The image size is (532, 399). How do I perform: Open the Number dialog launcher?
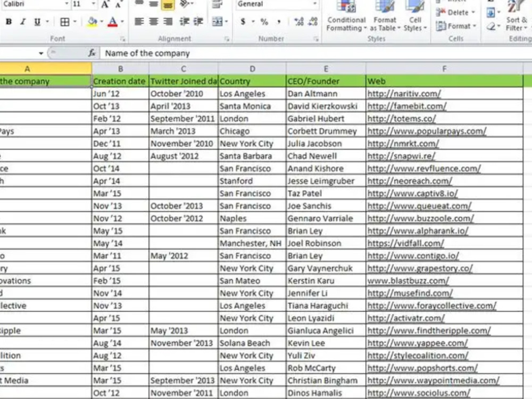pos(316,39)
